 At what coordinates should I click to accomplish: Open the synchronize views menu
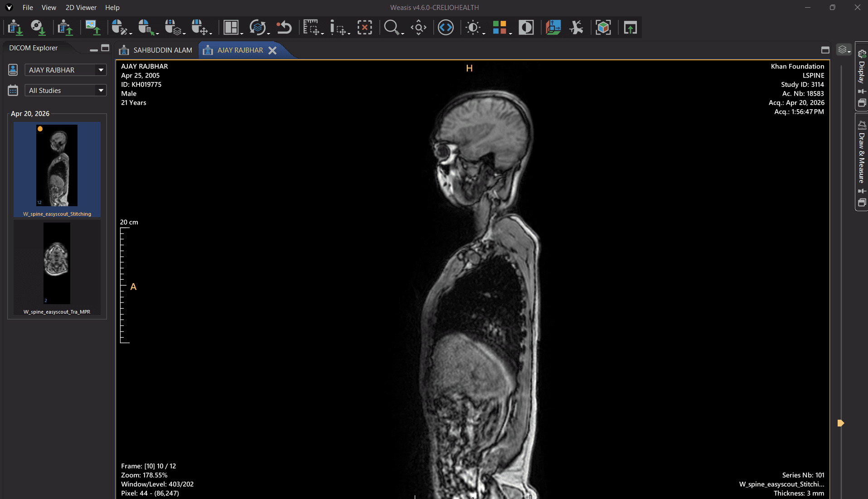pyautogui.click(x=259, y=28)
